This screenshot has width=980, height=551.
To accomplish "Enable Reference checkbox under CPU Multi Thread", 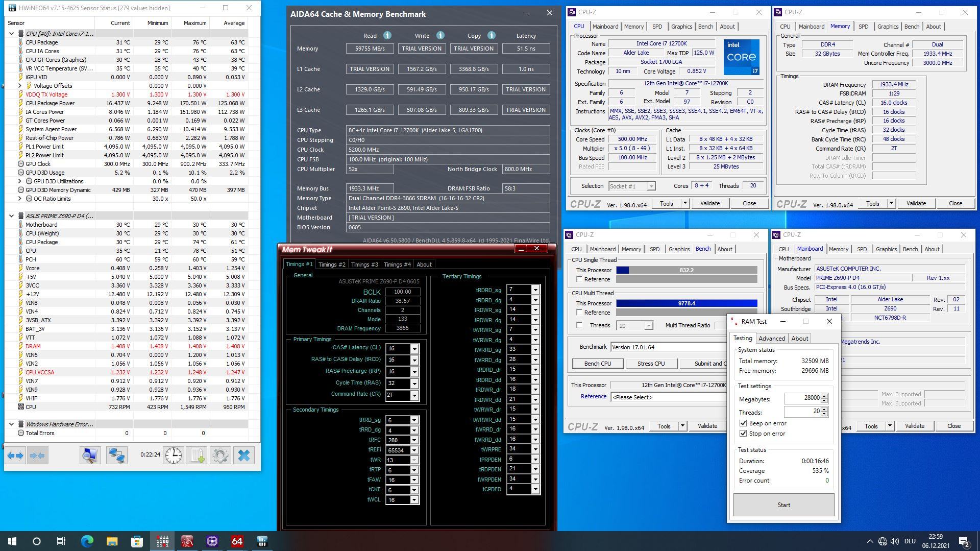I will pos(579,312).
